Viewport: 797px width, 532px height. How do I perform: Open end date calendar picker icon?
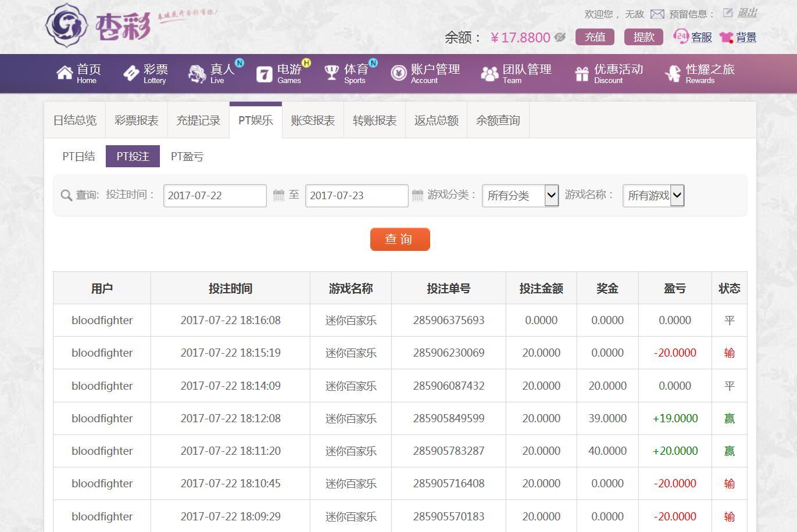[x=417, y=195]
